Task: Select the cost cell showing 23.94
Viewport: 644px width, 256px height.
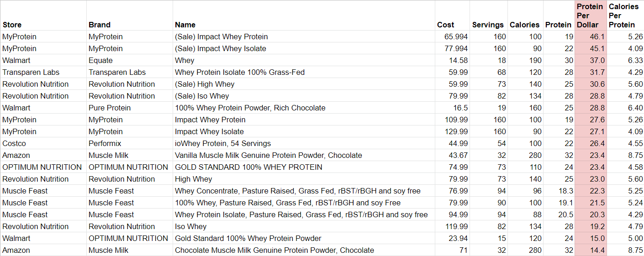Action: tap(452, 238)
